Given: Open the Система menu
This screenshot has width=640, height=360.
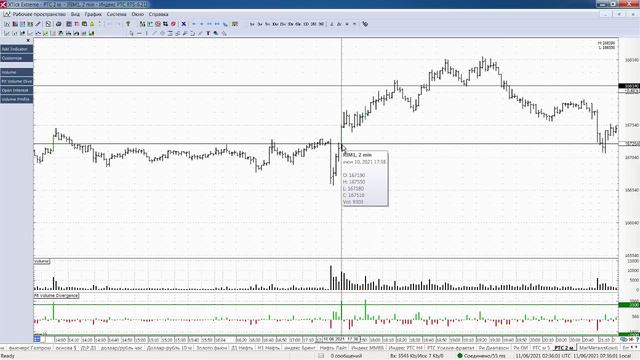Looking at the screenshot, I should click(x=116, y=14).
